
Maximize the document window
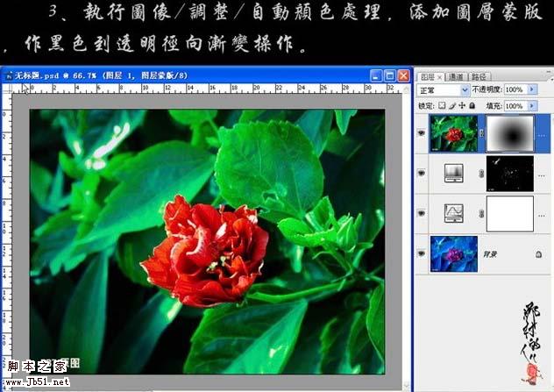pyautogui.click(x=390, y=75)
